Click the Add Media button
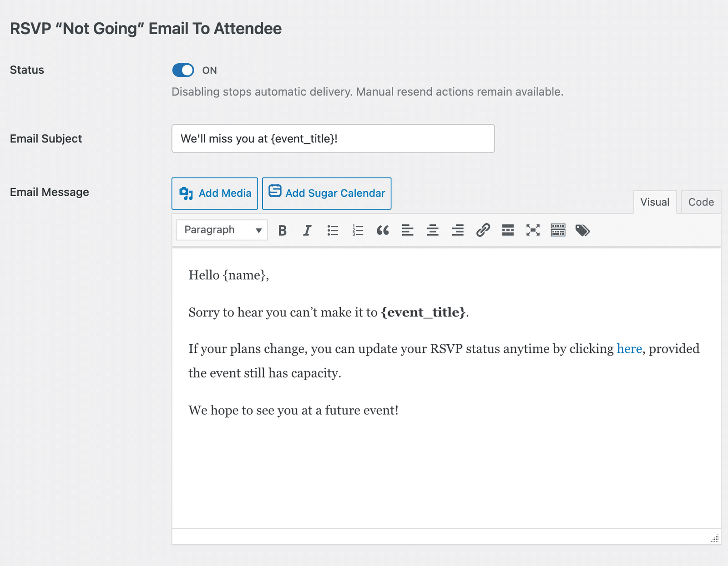Screen dimensions: 728x566 (215, 194)
